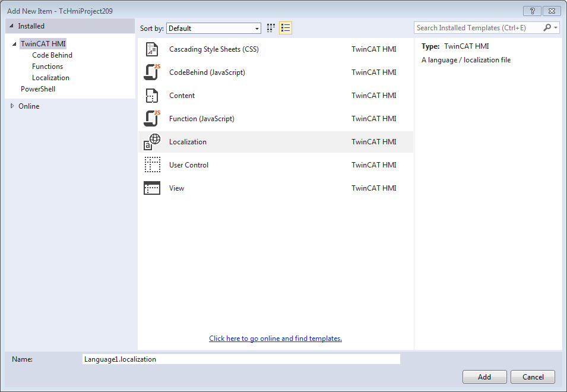Select the Code Behind category
The image size is (567, 392).
click(52, 55)
